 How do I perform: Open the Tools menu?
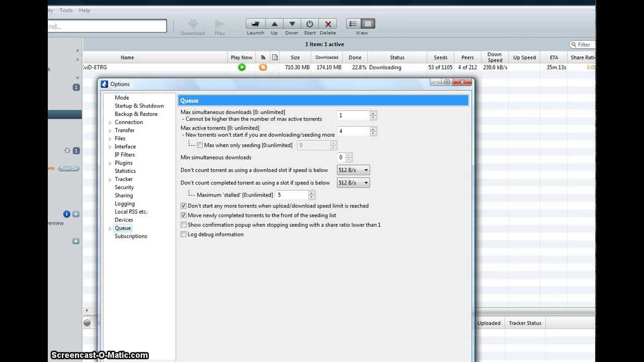coord(66,10)
